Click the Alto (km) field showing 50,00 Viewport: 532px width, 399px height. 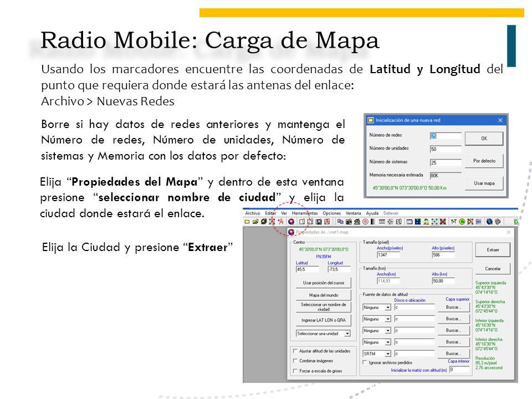coord(443,281)
